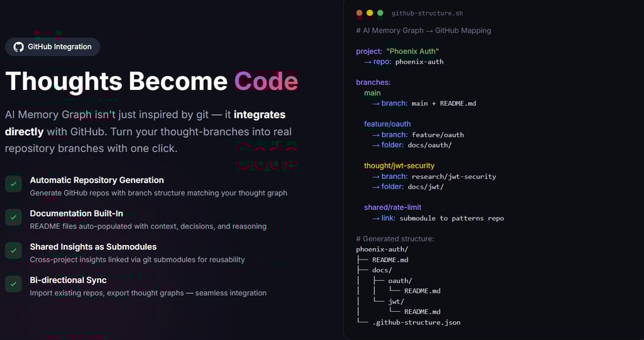
Task: Click the 'repo: phoenix-auth' line
Action: (x=404, y=62)
